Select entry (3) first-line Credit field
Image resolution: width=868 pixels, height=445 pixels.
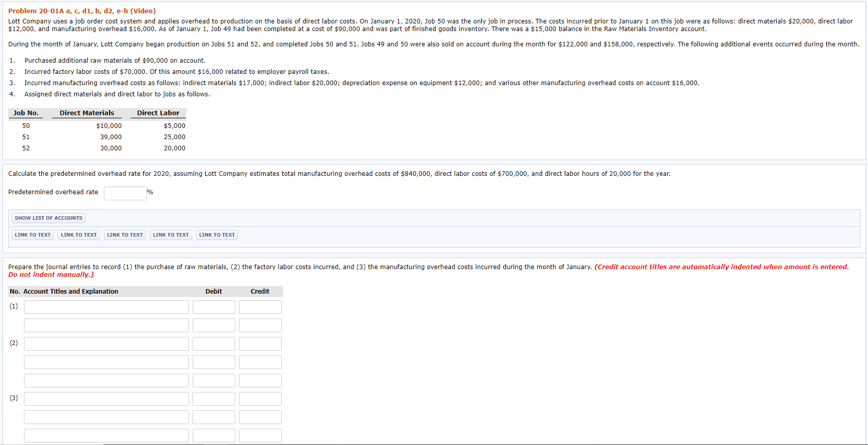coord(260,399)
